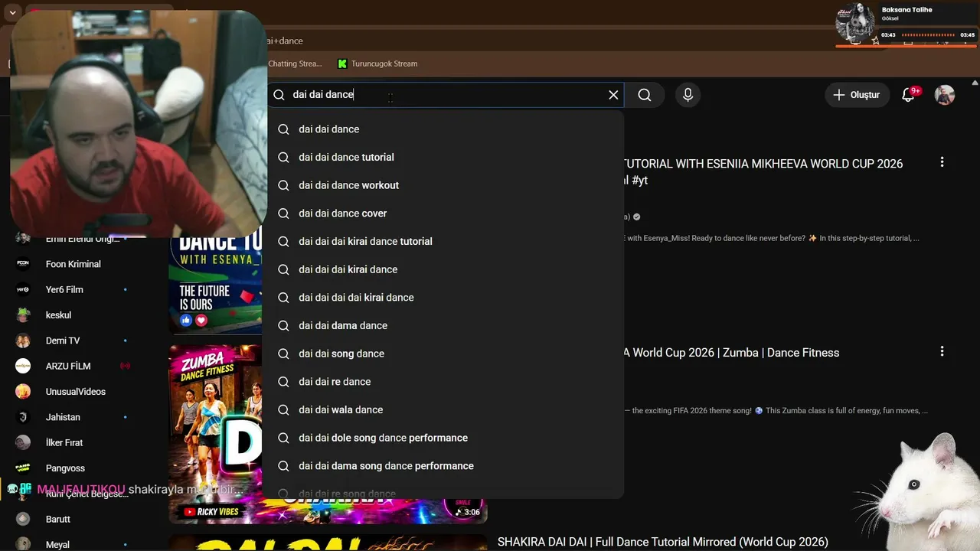Screen dimensions: 980x551
Task: Choose suggestion "dai dai dance"
Action: pyautogui.click(x=443, y=129)
